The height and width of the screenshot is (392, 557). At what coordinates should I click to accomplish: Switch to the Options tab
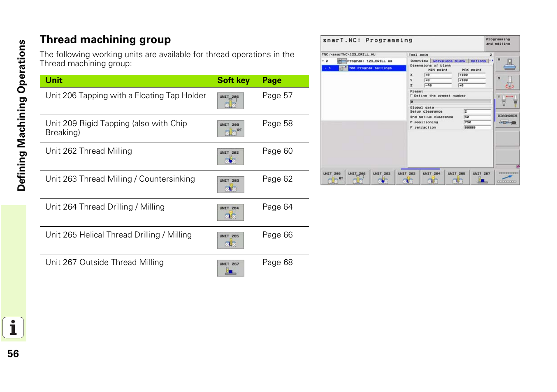pyautogui.click(x=478, y=61)
